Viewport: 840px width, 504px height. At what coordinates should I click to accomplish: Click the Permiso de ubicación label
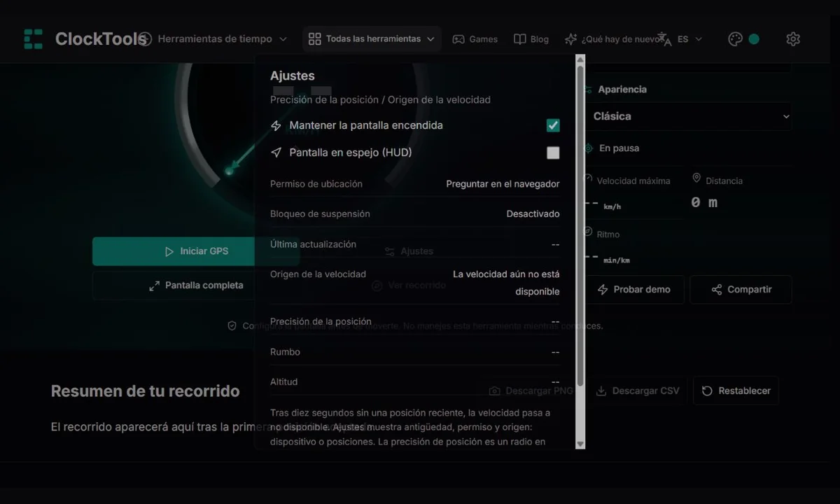pyautogui.click(x=316, y=184)
